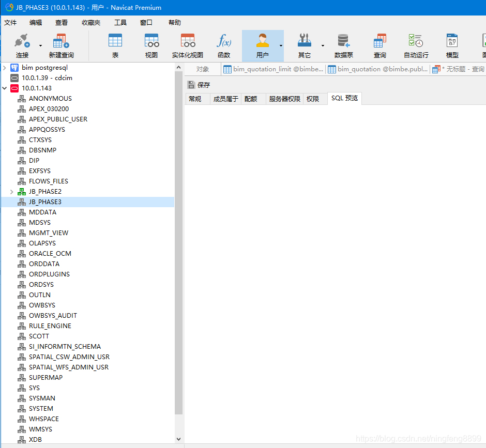The height and width of the screenshot is (448, 486).
Task: Click the SYSMAN schema icon
Action: click(22, 398)
